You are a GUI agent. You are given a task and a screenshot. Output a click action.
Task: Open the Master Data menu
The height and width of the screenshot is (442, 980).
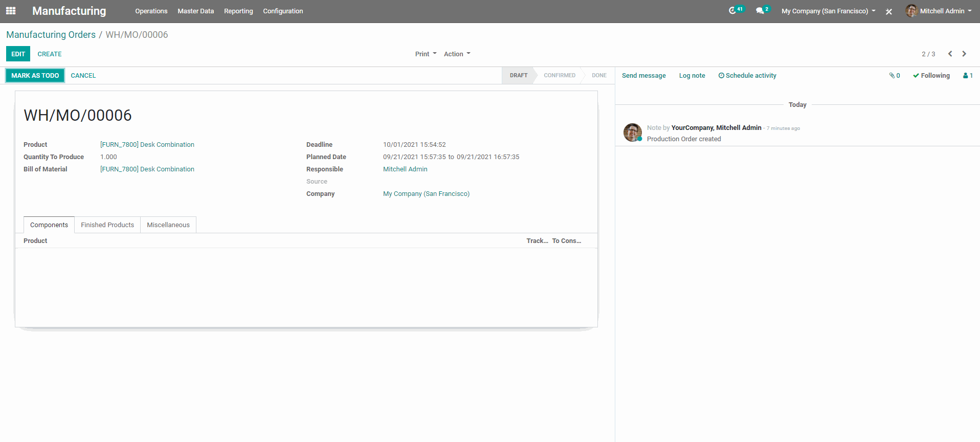195,11
